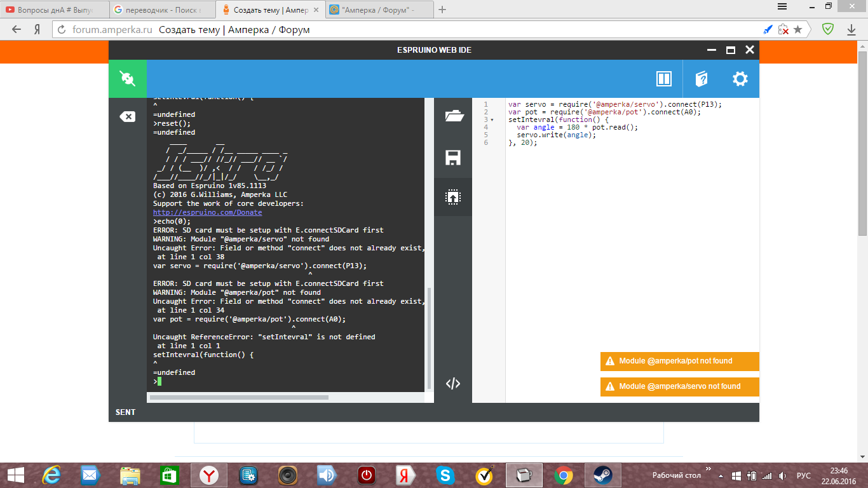
Task: Save file with the floppy disk icon
Action: click(453, 158)
